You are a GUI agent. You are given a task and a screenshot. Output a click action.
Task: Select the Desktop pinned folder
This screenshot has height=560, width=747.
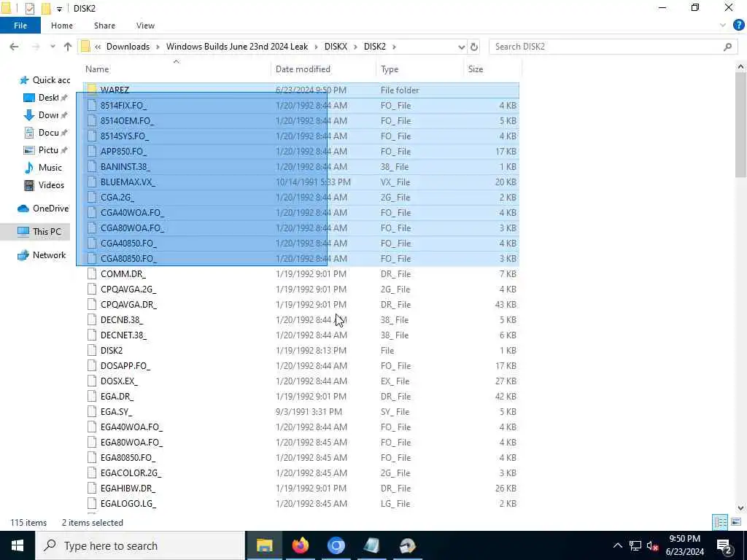pos(46,98)
